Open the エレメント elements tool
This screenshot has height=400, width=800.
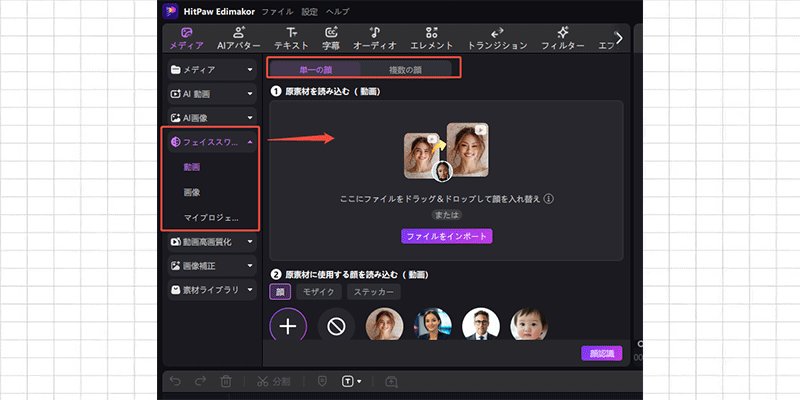(x=432, y=39)
